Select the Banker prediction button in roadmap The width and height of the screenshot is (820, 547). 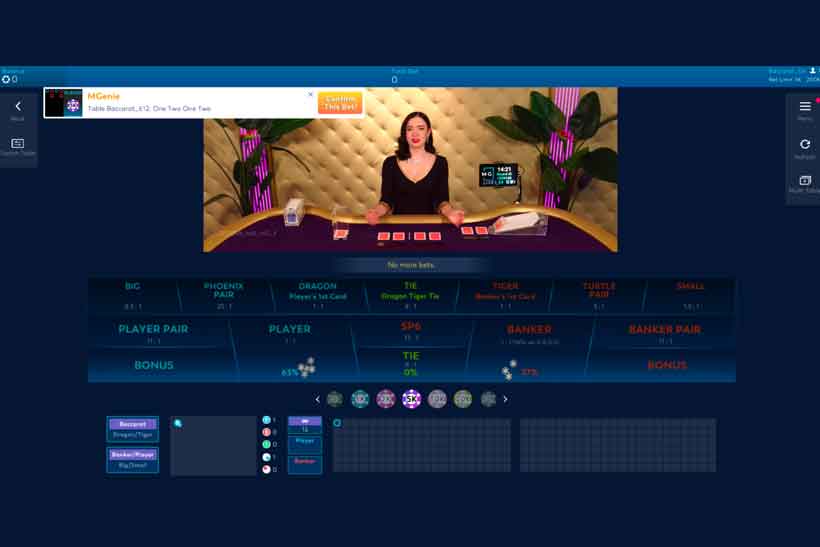pos(305,464)
